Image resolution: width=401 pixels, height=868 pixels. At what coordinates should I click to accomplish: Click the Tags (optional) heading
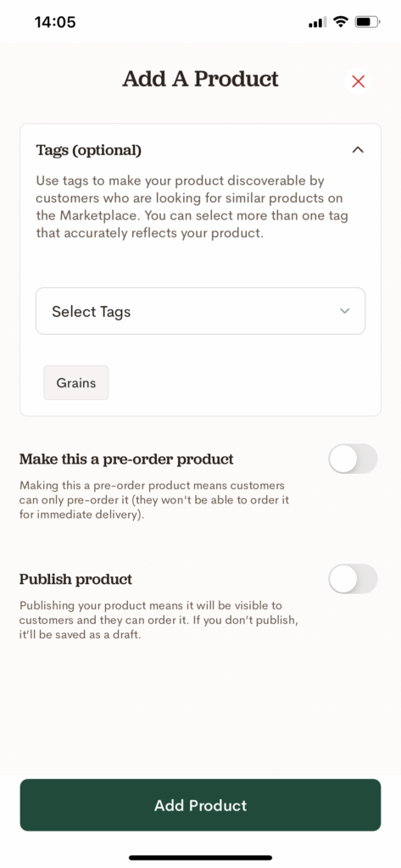(x=89, y=150)
